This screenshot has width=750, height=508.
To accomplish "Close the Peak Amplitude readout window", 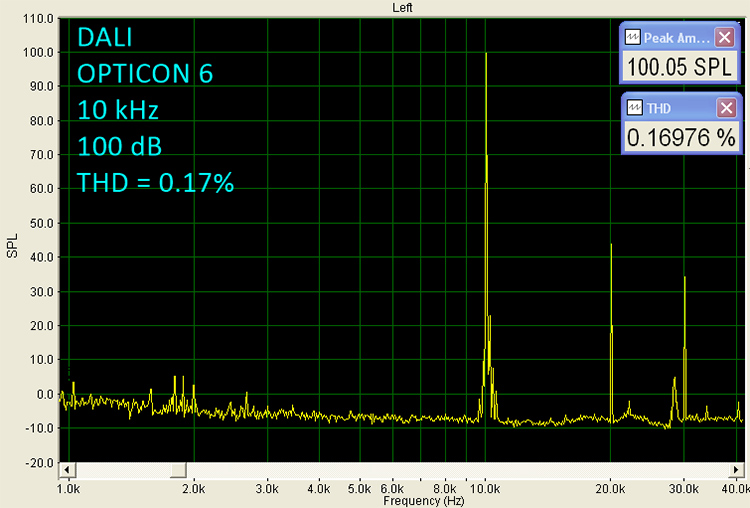I will point(724,37).
